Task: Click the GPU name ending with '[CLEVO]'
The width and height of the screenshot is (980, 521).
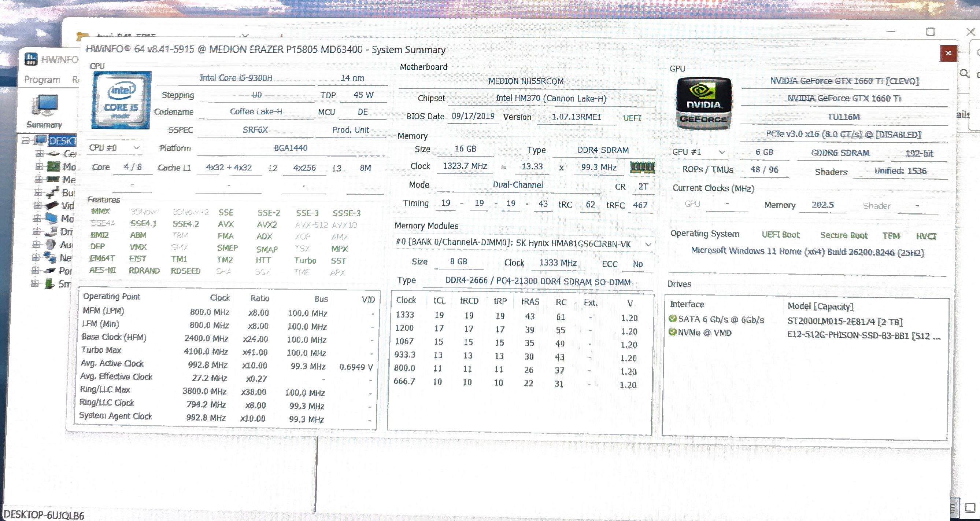Action: [x=844, y=81]
